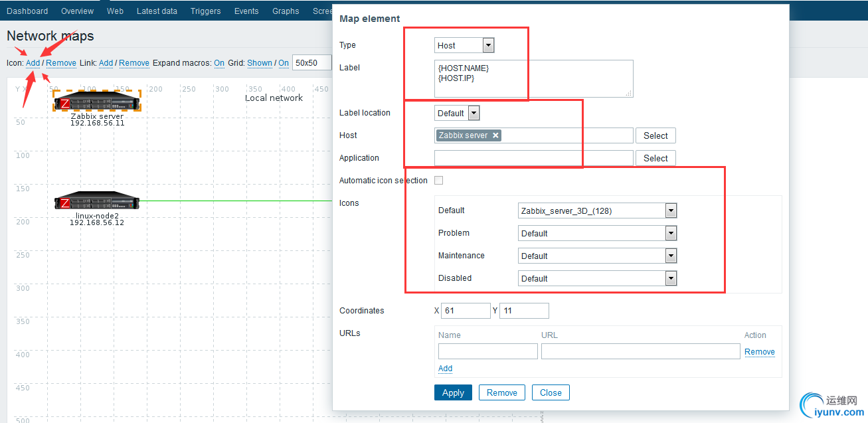Focus the Y coordinate field

(x=524, y=310)
